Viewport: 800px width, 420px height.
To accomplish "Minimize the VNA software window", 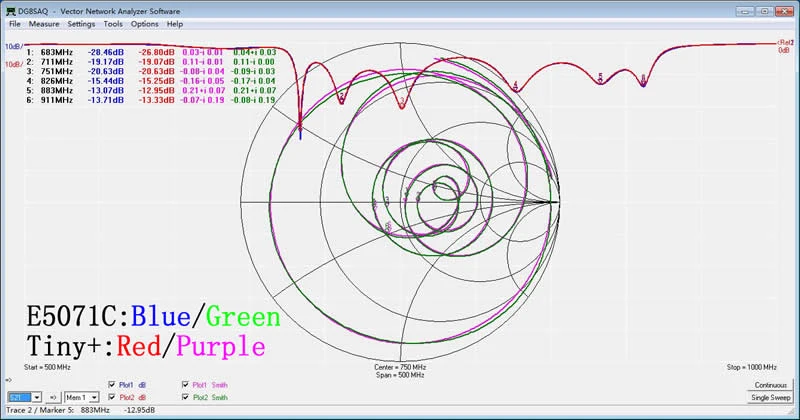I will pyautogui.click(x=744, y=11).
